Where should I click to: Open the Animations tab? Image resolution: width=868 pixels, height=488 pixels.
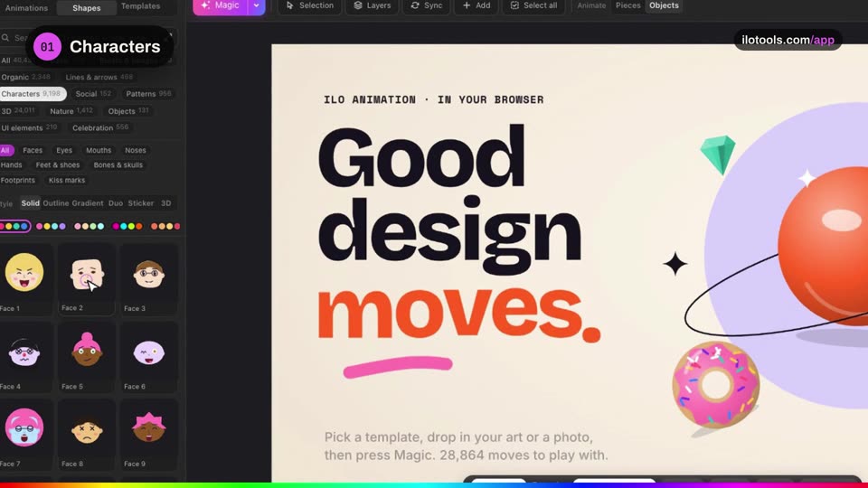[x=26, y=8]
